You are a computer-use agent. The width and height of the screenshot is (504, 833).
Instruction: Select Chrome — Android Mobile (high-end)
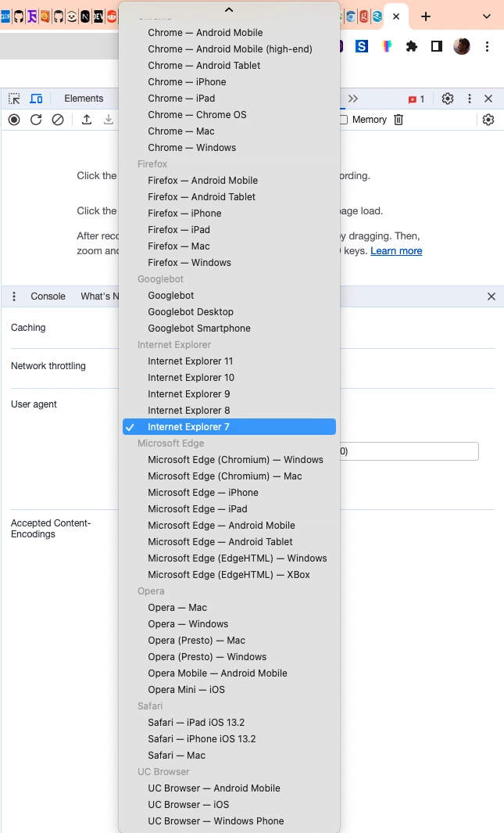point(229,49)
